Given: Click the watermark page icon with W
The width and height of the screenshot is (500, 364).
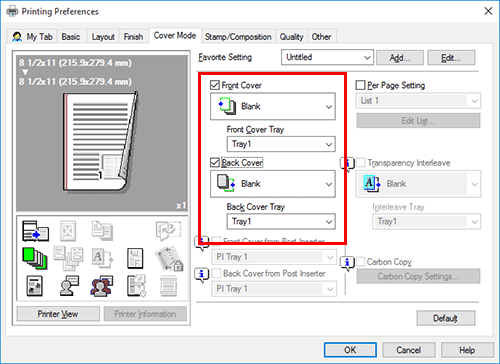Looking at the screenshot, I should pos(135,258).
